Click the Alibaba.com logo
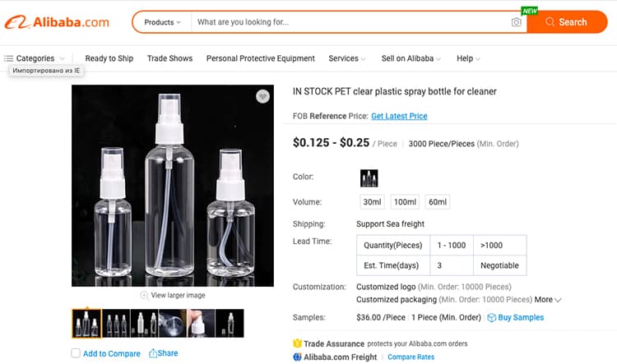Viewport: 617px width, 364px height. tap(57, 22)
